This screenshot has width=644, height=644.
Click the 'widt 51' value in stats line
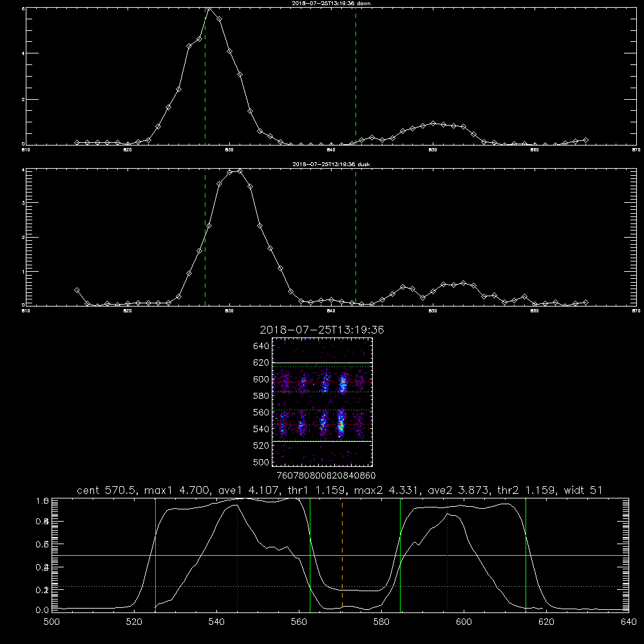pos(583,490)
